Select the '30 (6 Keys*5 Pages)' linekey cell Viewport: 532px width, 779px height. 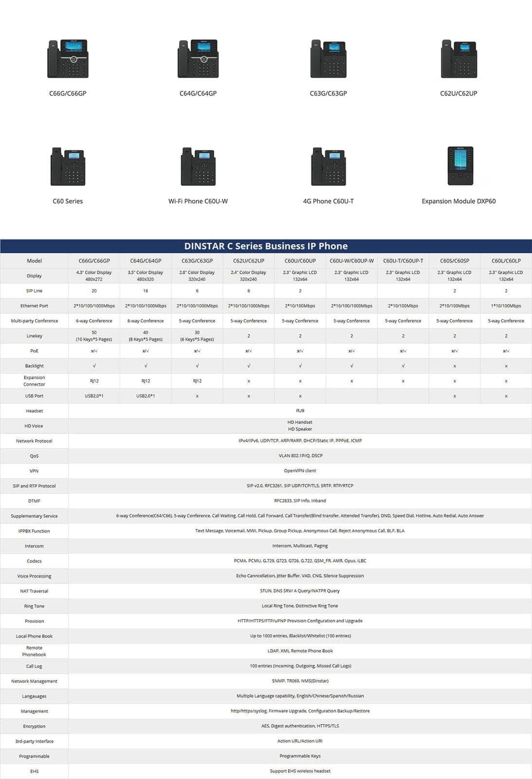(x=197, y=336)
